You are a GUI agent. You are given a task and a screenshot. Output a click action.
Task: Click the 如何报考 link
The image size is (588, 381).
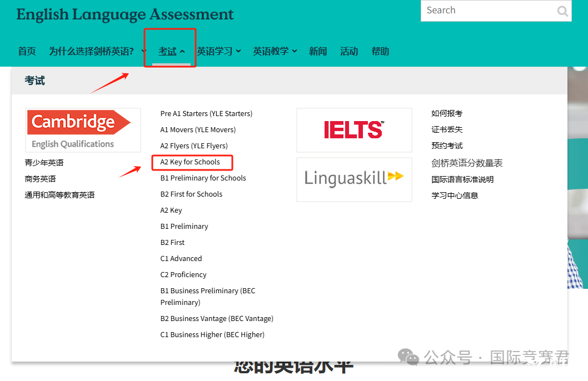click(447, 113)
